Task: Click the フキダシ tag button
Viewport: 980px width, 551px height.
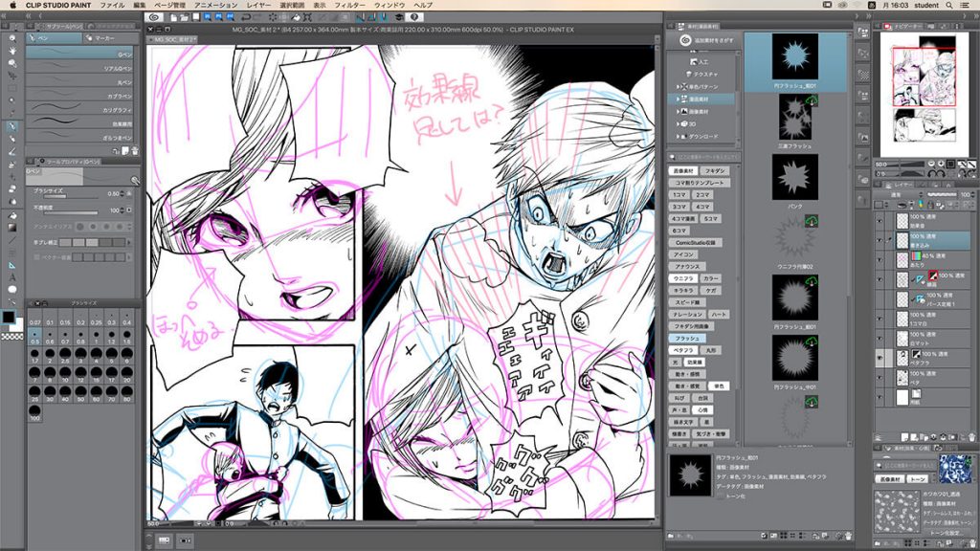Action: pos(714,170)
